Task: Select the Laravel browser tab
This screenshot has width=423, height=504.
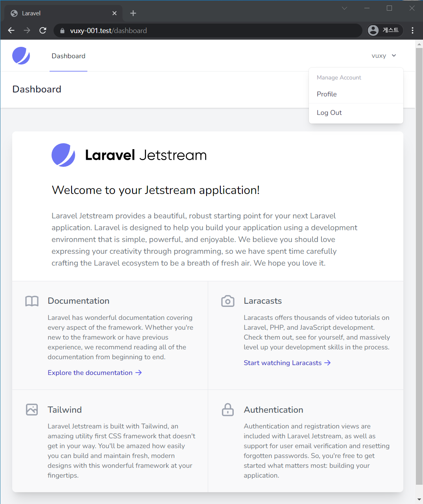Action: [x=63, y=13]
